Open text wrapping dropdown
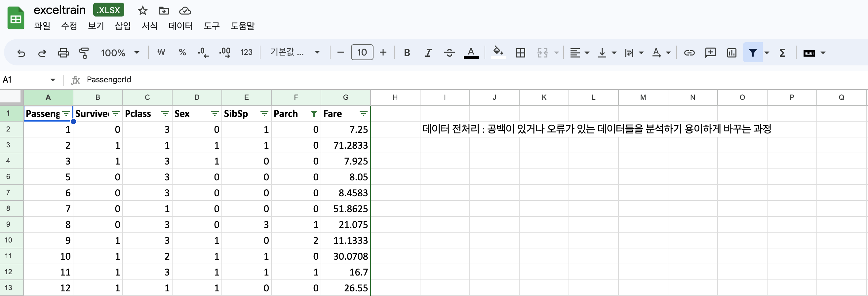 tap(634, 53)
